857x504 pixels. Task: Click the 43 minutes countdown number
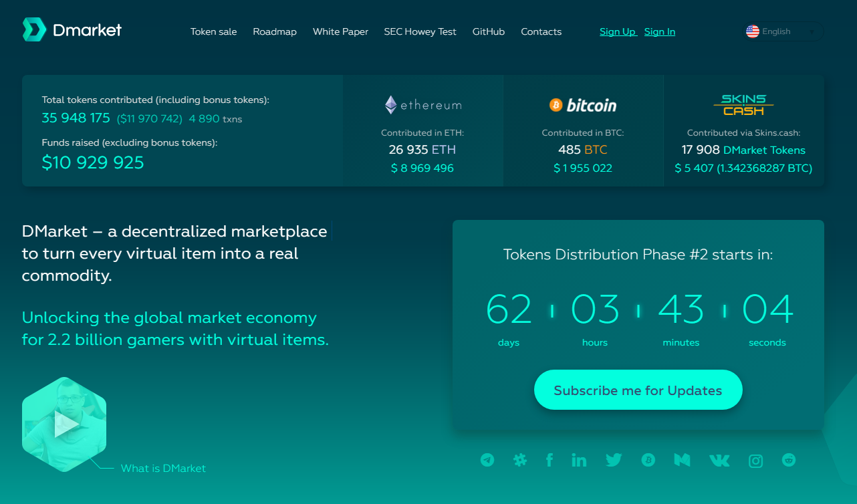[681, 309]
